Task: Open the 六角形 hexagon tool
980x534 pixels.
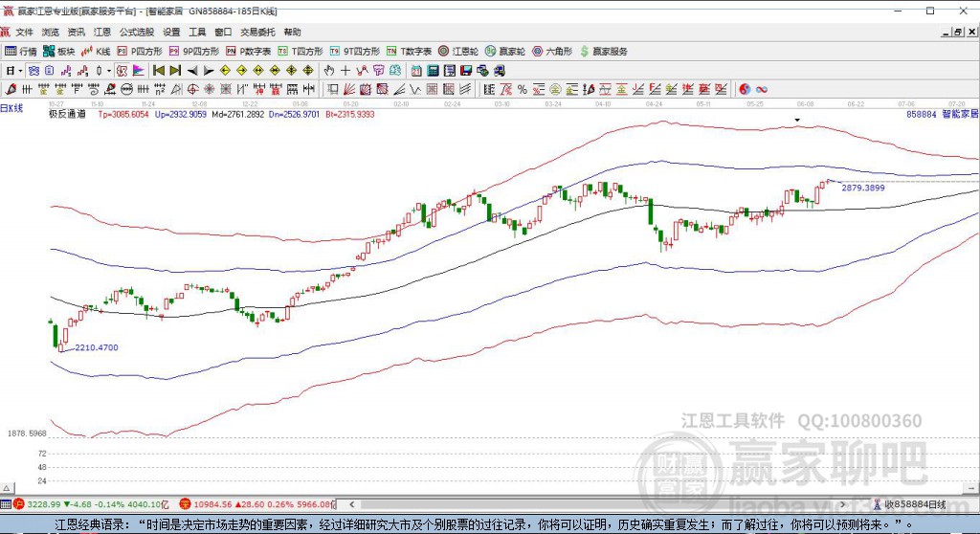Action: [552, 52]
